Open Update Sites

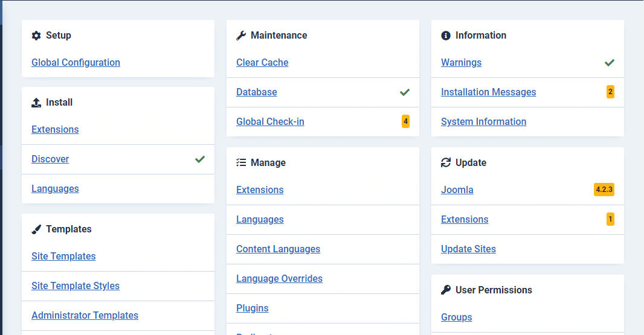[469, 249]
